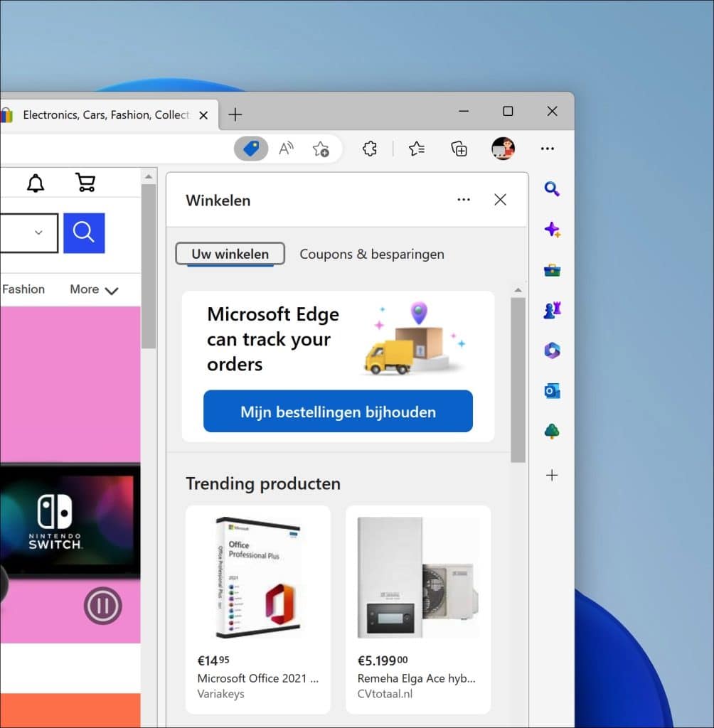Open Collections from the toolbar
This screenshot has width=714, height=728.
pyautogui.click(x=459, y=148)
